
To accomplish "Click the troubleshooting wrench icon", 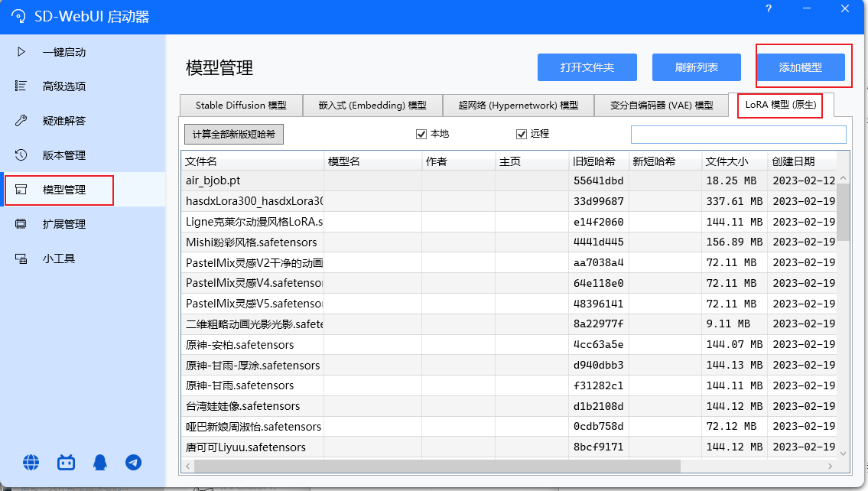I will tap(21, 120).
